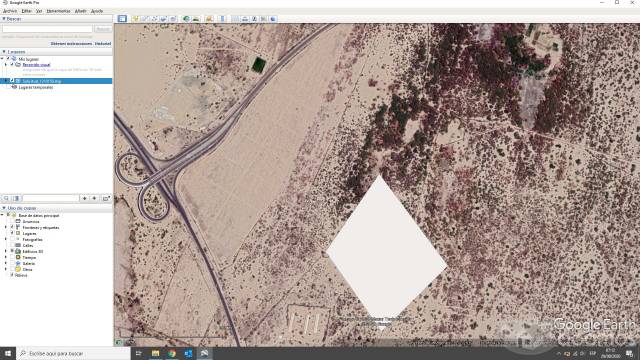Uncheck the Lugares layer checkbox

tap(12, 233)
